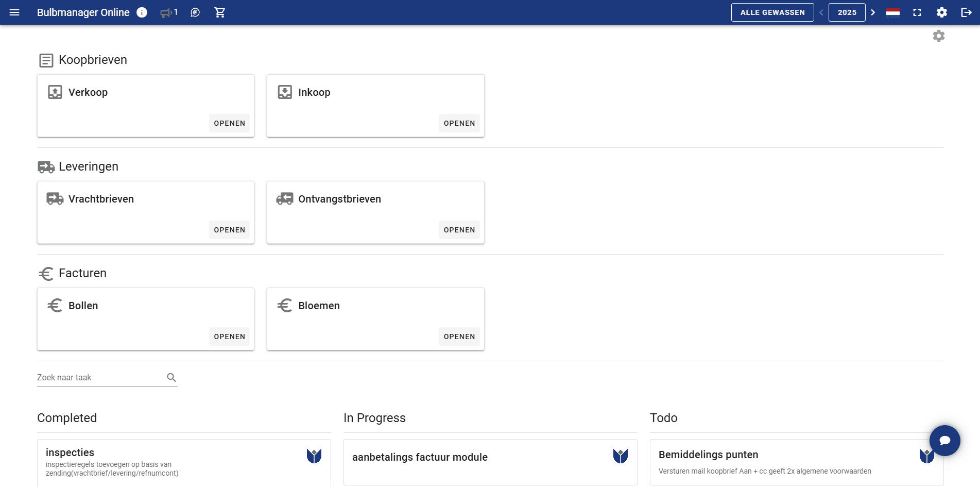Open the announcements megaphone icon
This screenshot has height=487, width=980.
click(x=166, y=12)
